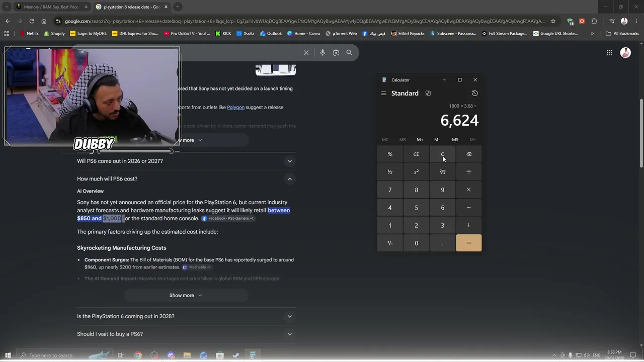Toggle Calculator keep-on-top mode icon
644x362 pixels.
(428, 94)
